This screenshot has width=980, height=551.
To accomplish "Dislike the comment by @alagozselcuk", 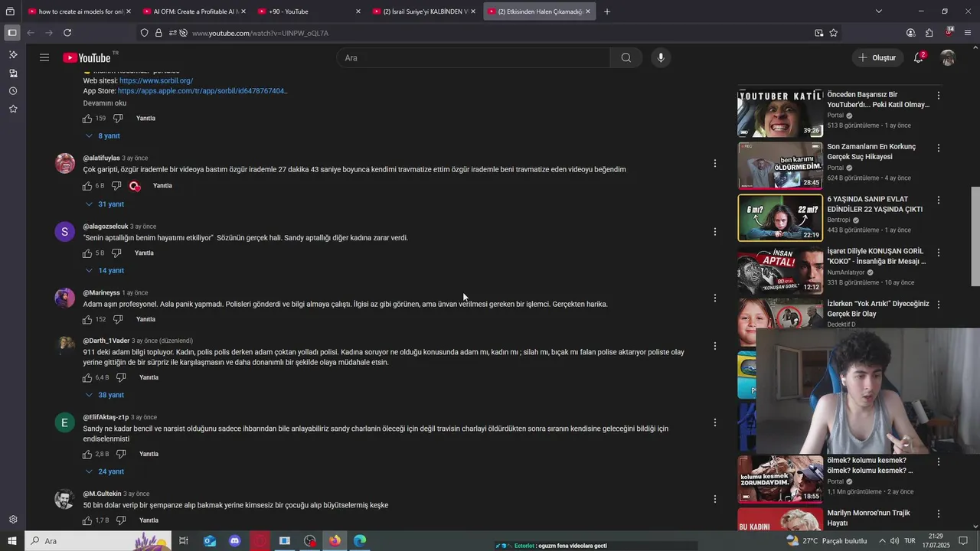I will (116, 253).
